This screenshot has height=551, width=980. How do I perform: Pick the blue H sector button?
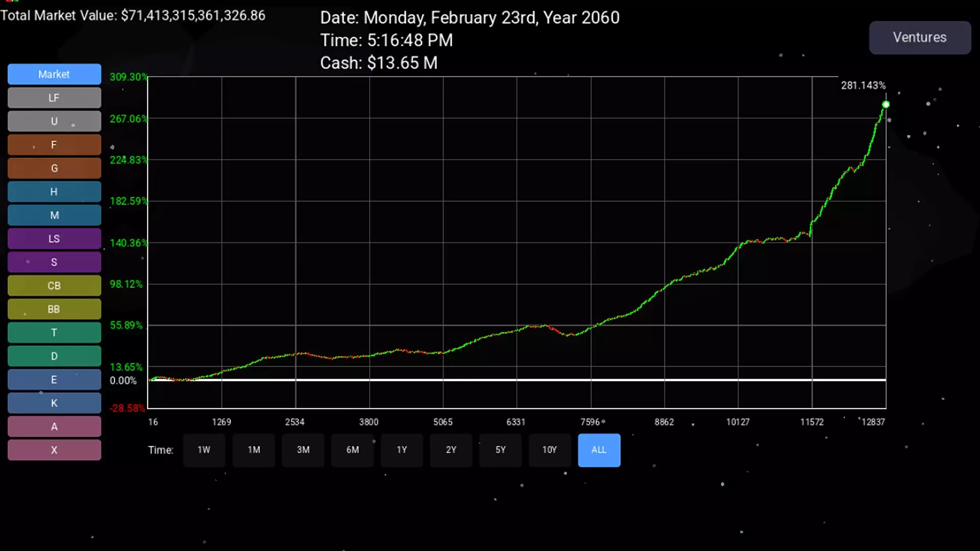pos(54,192)
